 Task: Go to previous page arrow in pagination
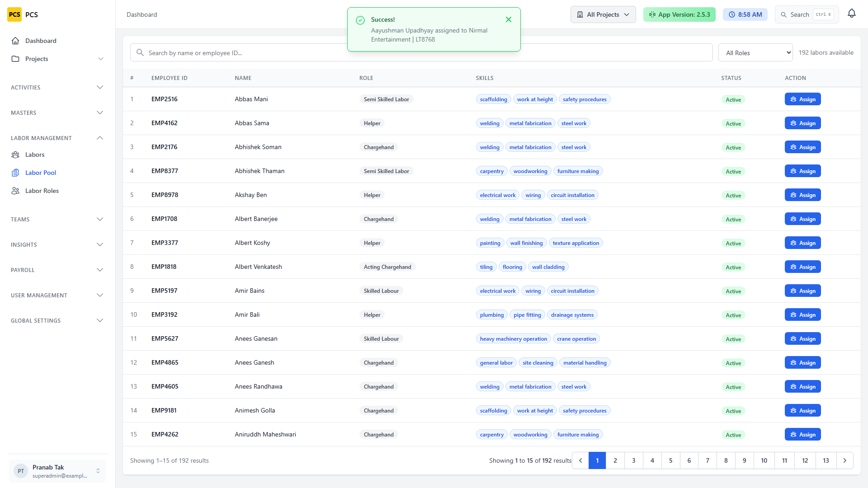pyautogui.click(x=580, y=460)
